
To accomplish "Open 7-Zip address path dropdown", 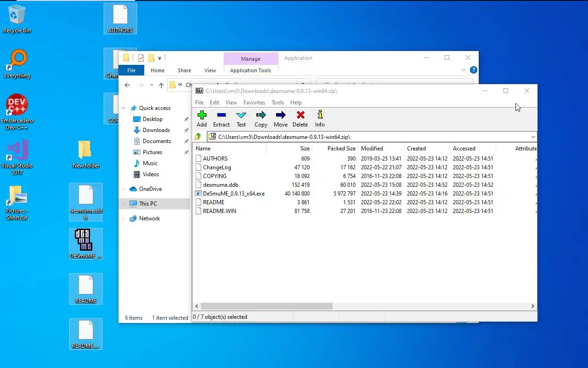I will (x=533, y=137).
